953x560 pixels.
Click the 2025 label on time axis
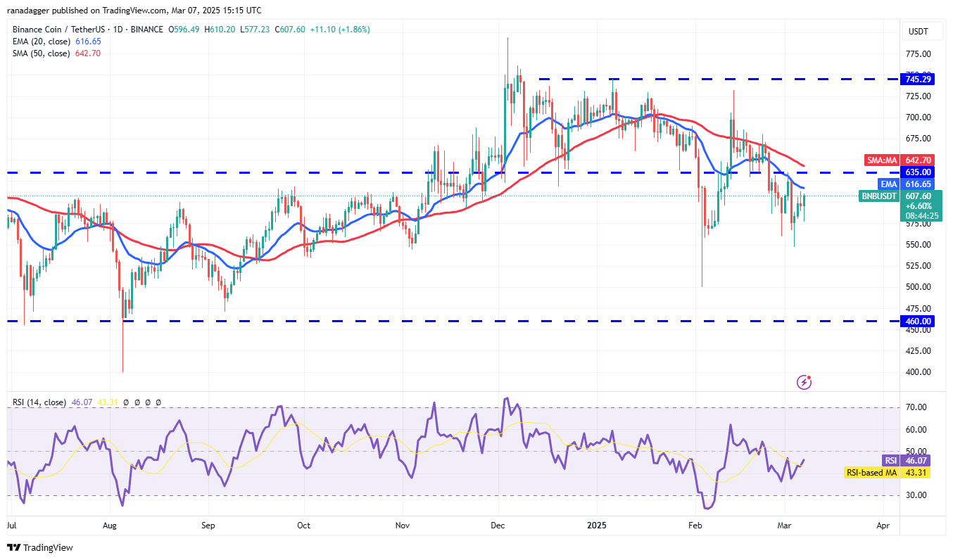597,525
